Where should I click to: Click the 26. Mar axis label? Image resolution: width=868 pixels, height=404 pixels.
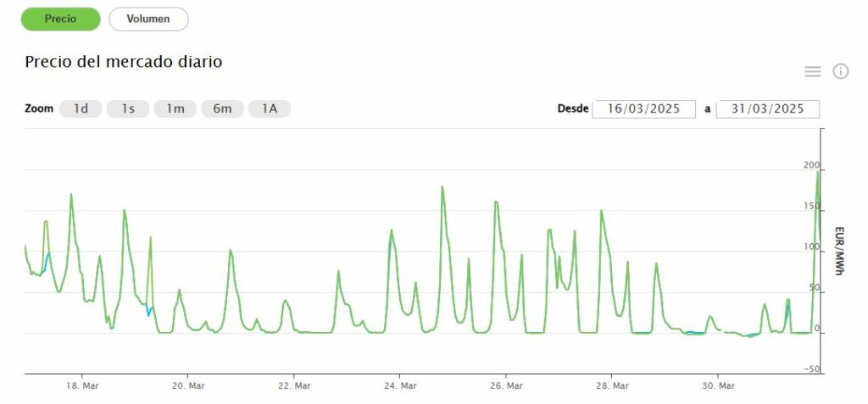tap(506, 385)
